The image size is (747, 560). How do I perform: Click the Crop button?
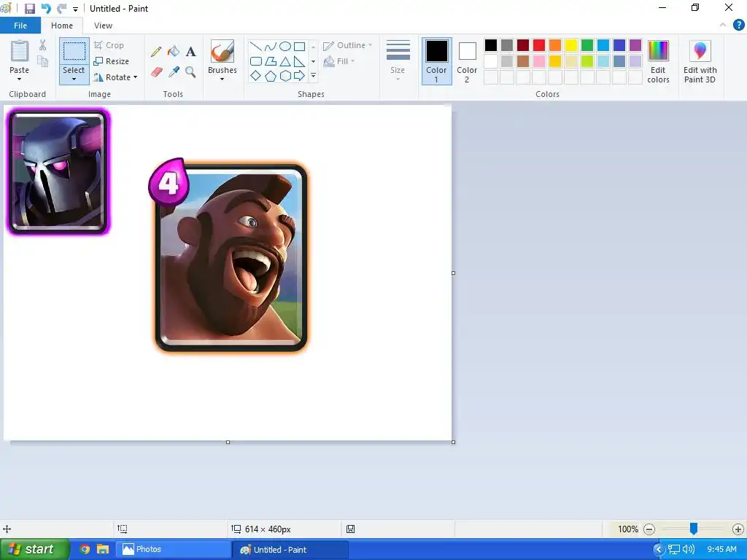coord(109,45)
